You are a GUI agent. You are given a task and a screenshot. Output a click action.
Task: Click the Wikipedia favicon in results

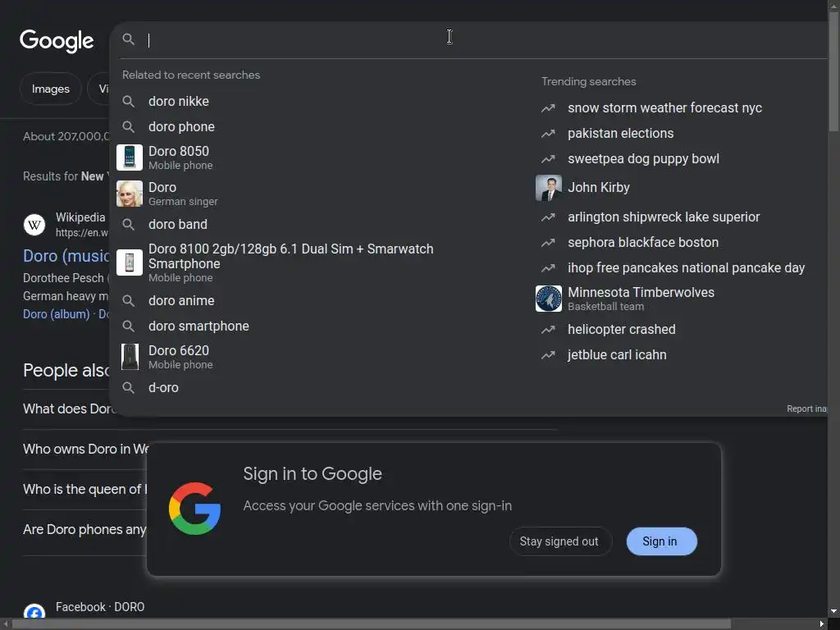pos(34,225)
